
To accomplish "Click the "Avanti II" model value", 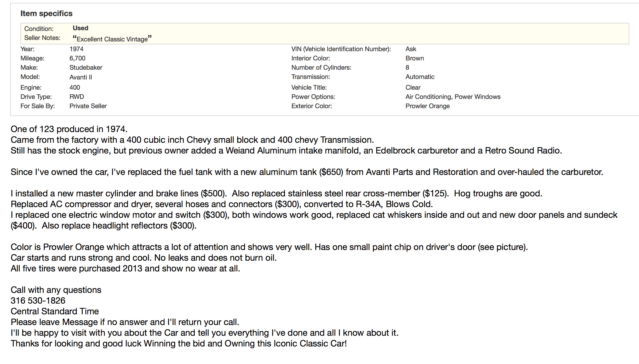I will [80, 77].
